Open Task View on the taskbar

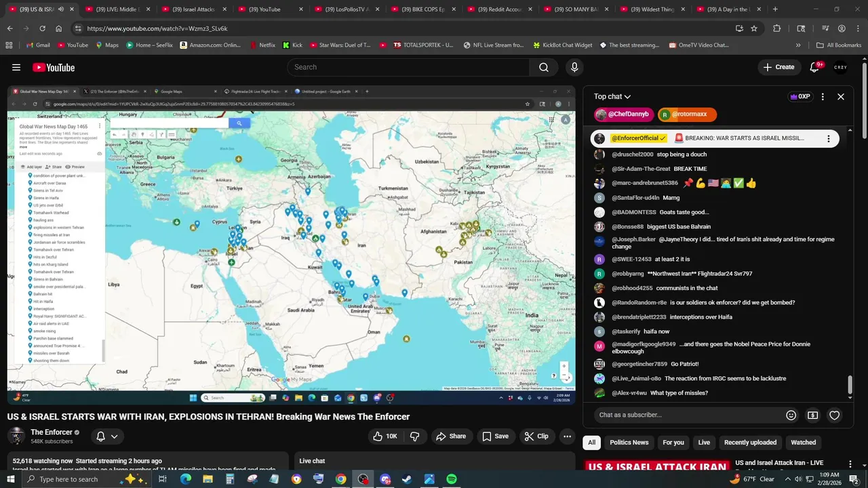(x=163, y=479)
